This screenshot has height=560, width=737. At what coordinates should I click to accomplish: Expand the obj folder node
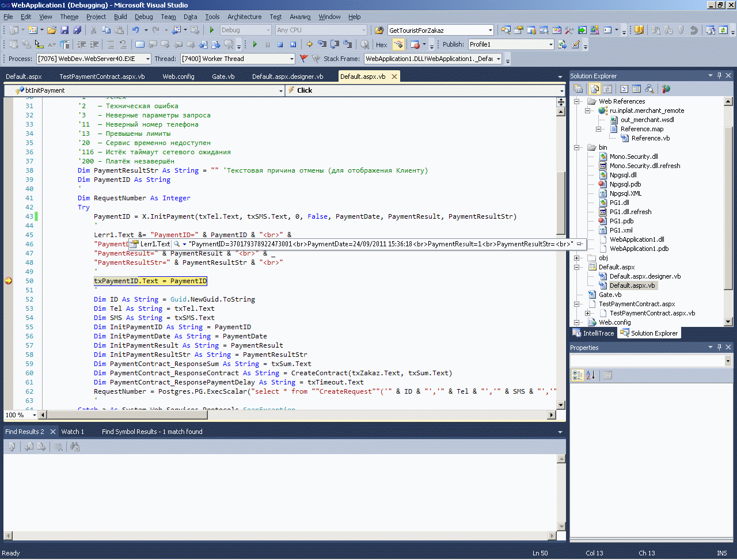coord(576,258)
